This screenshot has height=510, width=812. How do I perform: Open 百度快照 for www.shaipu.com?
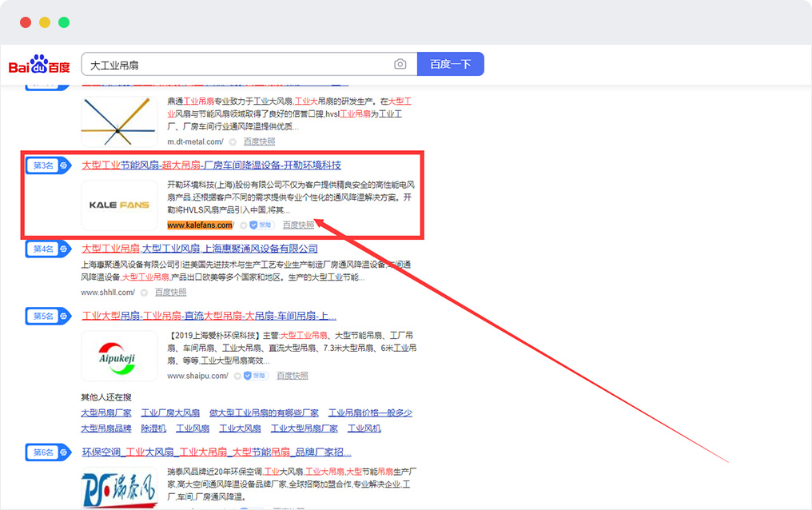click(292, 376)
